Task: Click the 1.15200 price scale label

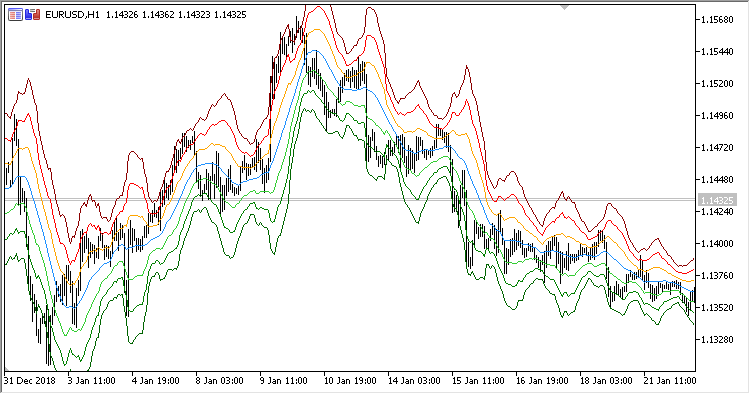Action: pyautogui.click(x=717, y=84)
